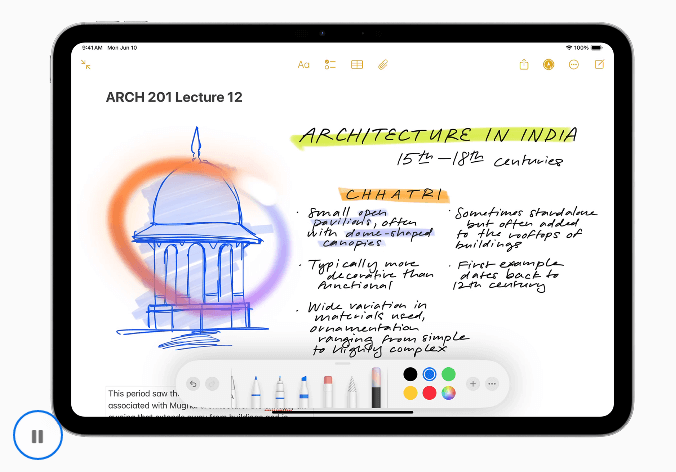
Task: Expand tool palette ellipsis options
Action: point(492,383)
